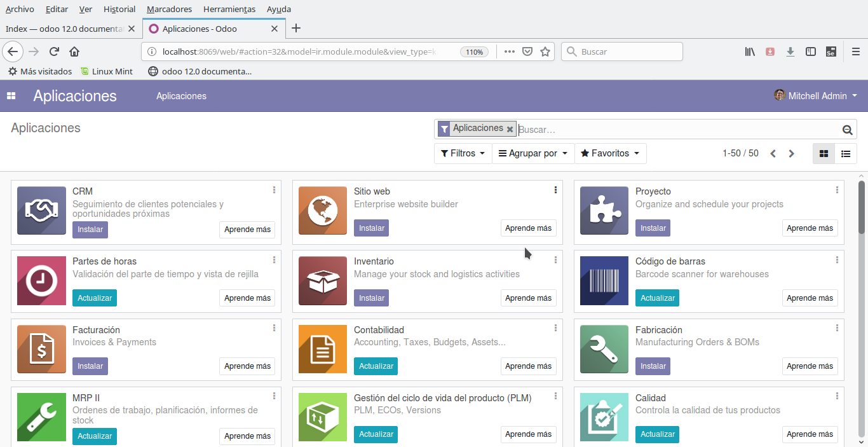
Task: Open the apps grid menu icon
Action: (x=11, y=95)
